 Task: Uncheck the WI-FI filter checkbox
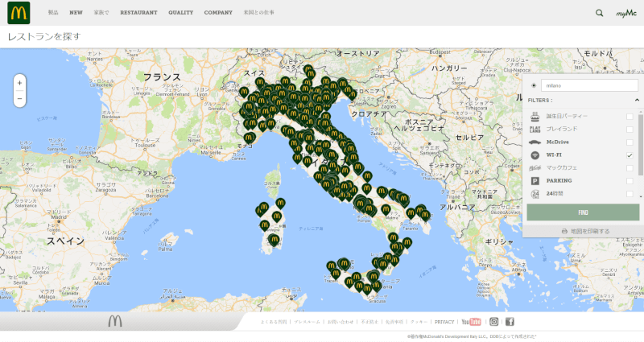[x=630, y=155]
